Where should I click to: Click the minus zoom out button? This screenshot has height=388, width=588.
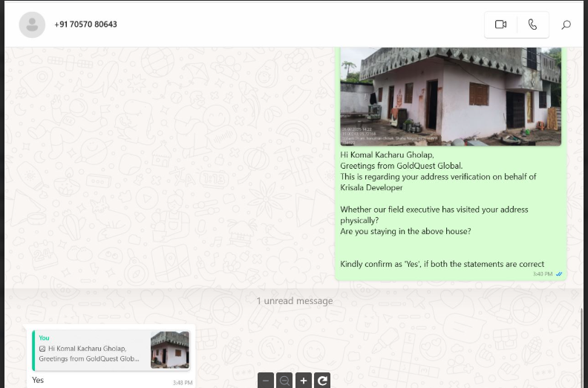266,381
